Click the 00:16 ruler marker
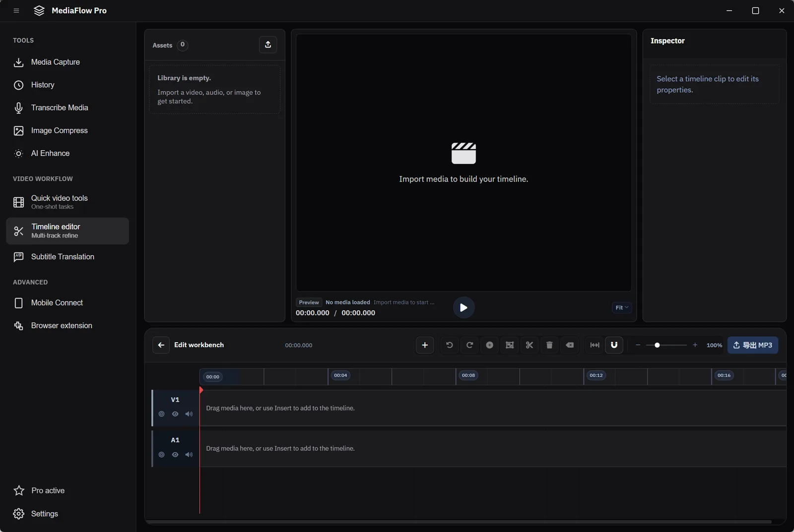 724,375
